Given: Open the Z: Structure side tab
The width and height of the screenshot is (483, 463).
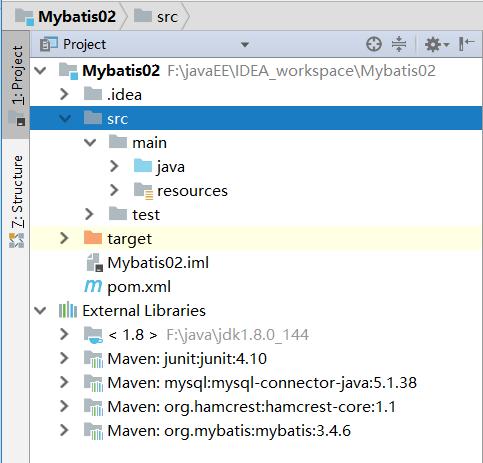Looking at the screenshot, I should [16, 200].
